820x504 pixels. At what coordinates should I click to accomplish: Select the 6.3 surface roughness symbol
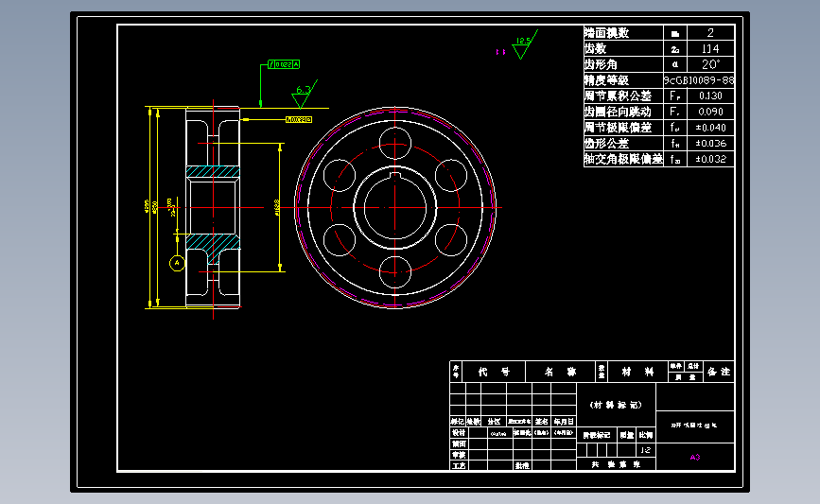pos(304,95)
